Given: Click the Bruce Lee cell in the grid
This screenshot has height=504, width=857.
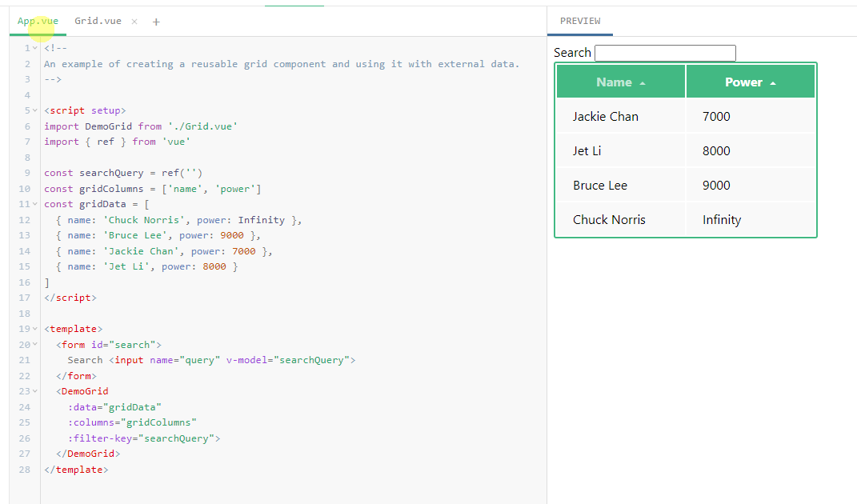Looking at the screenshot, I should (621, 186).
